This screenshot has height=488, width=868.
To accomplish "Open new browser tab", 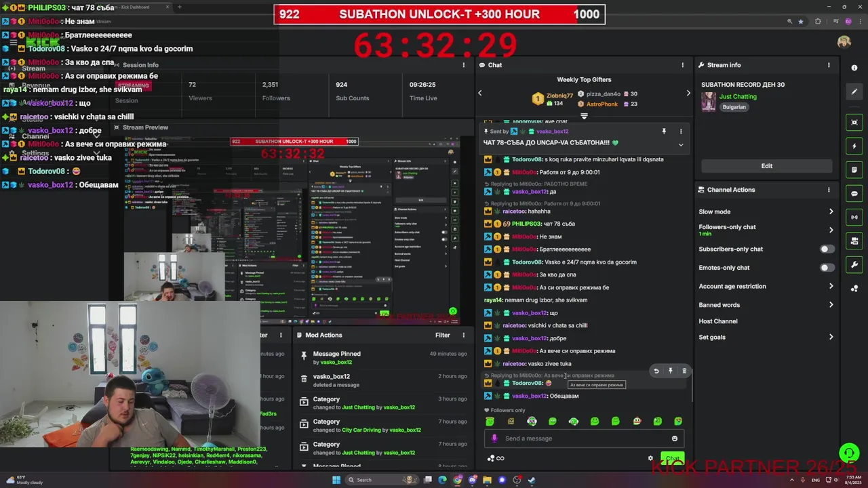I will 179,7.
